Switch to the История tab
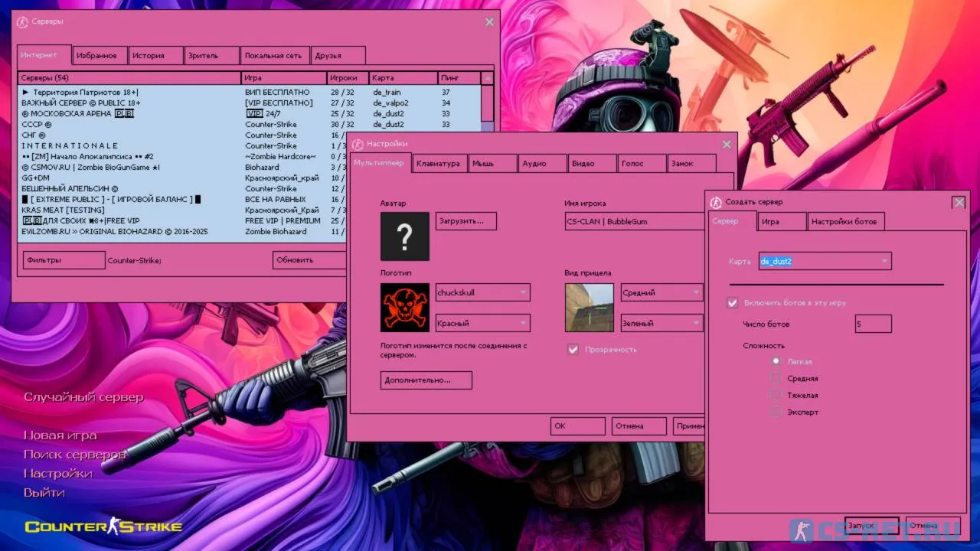 point(155,55)
